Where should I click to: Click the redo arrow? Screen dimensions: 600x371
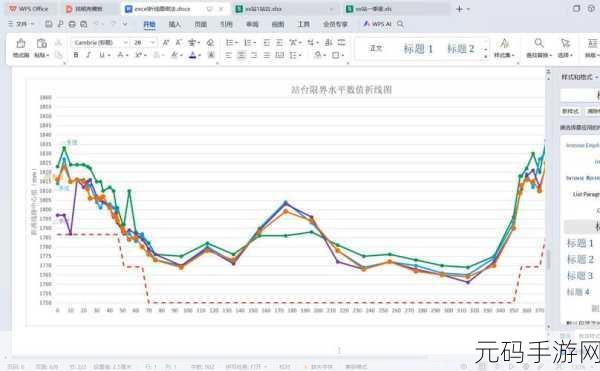(x=113, y=24)
